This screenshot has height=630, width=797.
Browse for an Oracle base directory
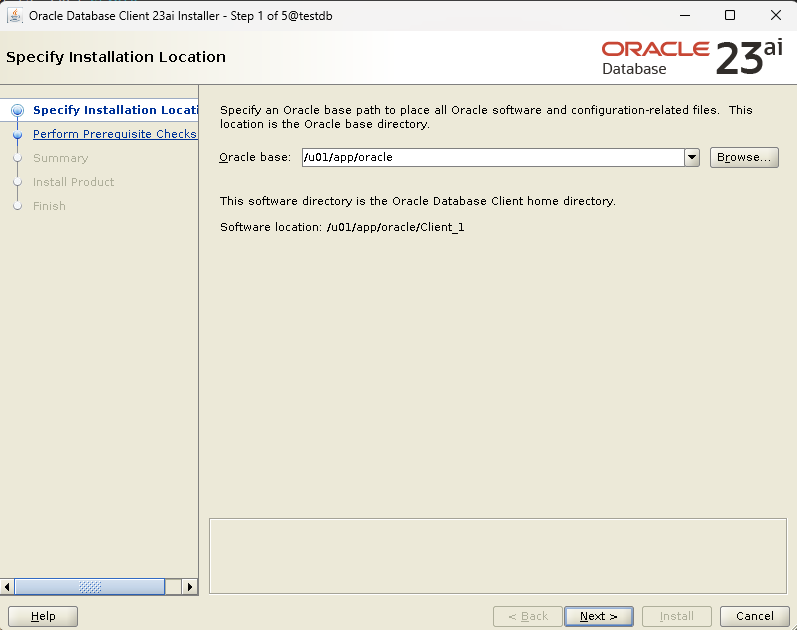pos(744,158)
